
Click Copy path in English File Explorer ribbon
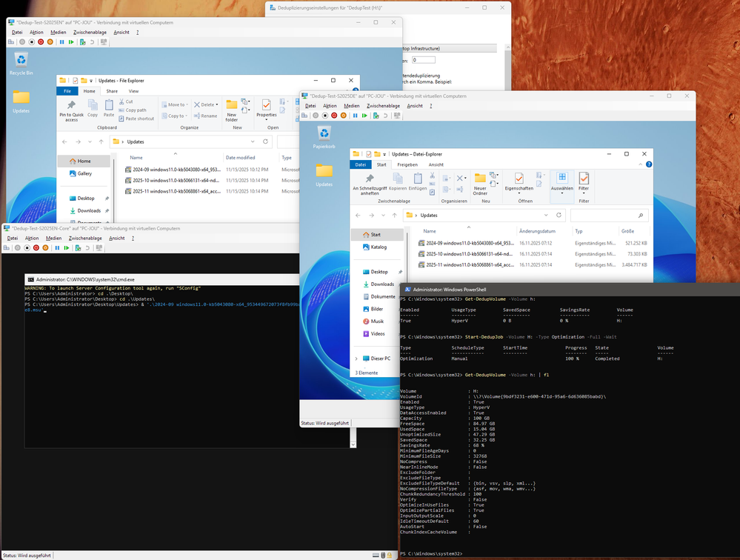(133, 110)
